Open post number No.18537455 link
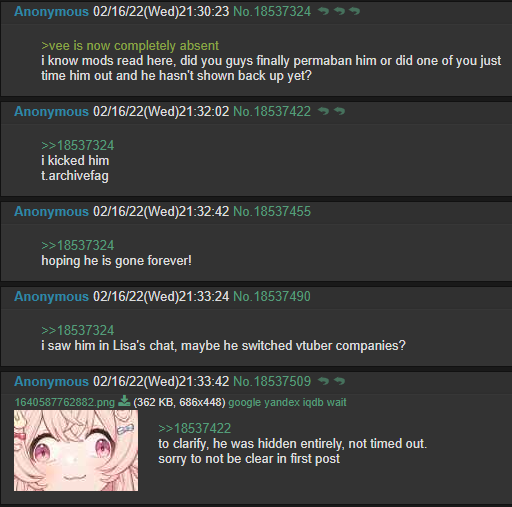Viewport: 512px width, 507px height. [272, 211]
